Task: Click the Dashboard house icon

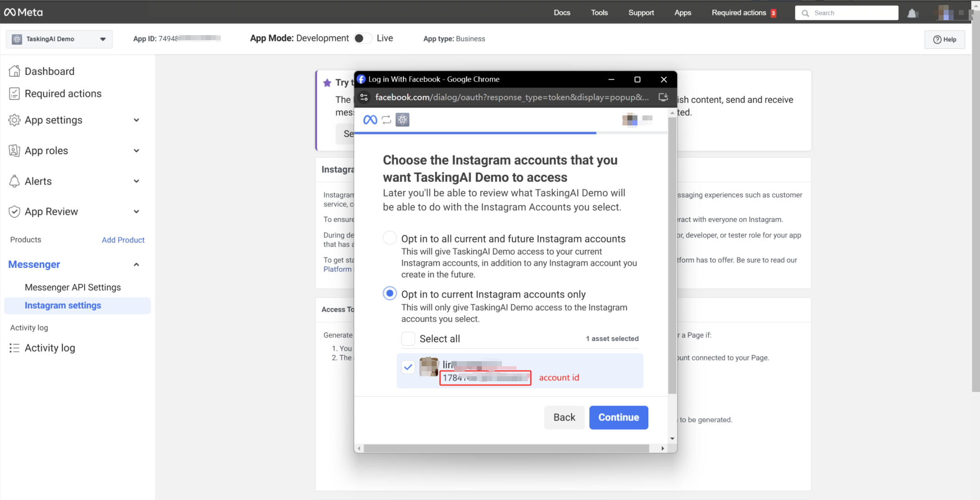Action: pos(14,71)
